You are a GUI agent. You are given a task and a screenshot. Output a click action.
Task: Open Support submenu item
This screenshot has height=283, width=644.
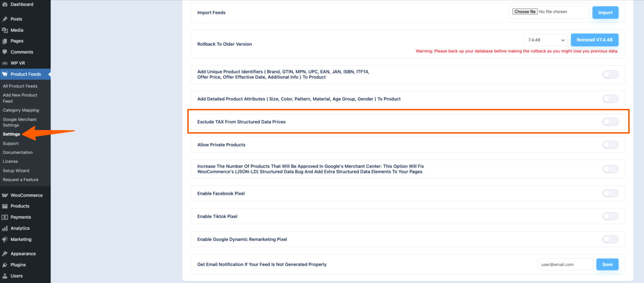tap(11, 143)
